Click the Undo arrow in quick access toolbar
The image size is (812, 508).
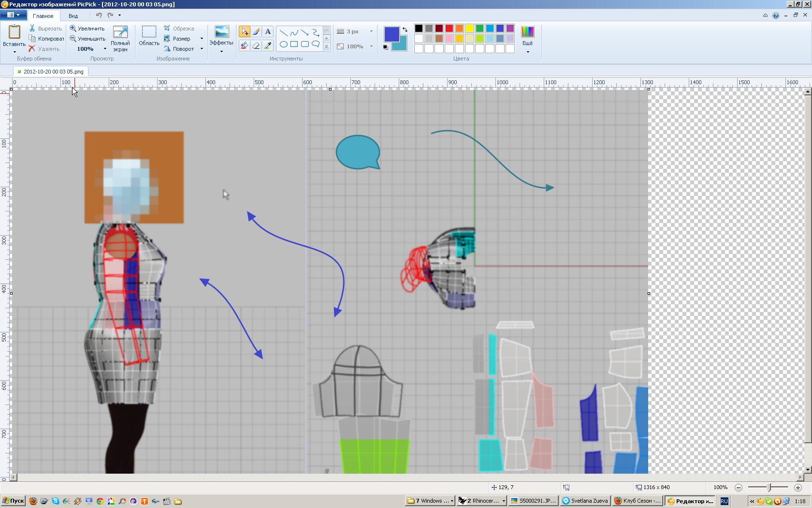tap(99, 15)
